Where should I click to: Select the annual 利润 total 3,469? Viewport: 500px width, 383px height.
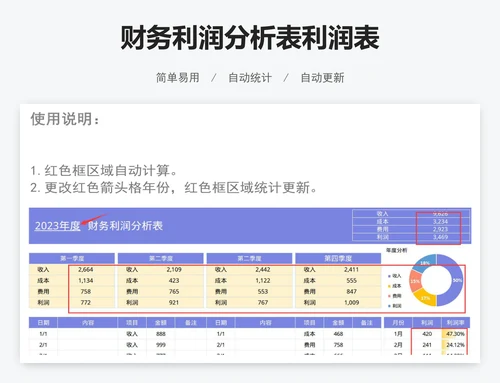pos(440,237)
